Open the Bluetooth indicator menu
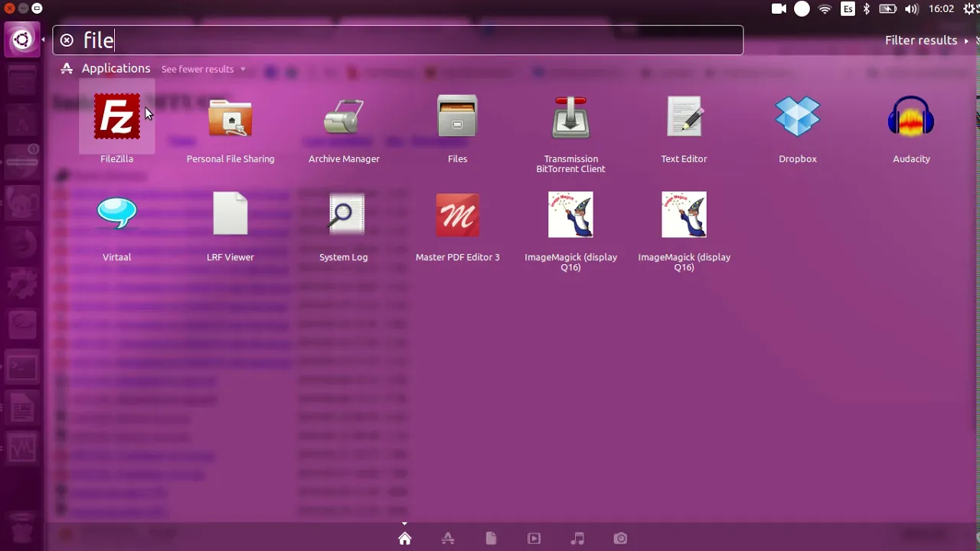The width and height of the screenshot is (980, 551). 867,9
